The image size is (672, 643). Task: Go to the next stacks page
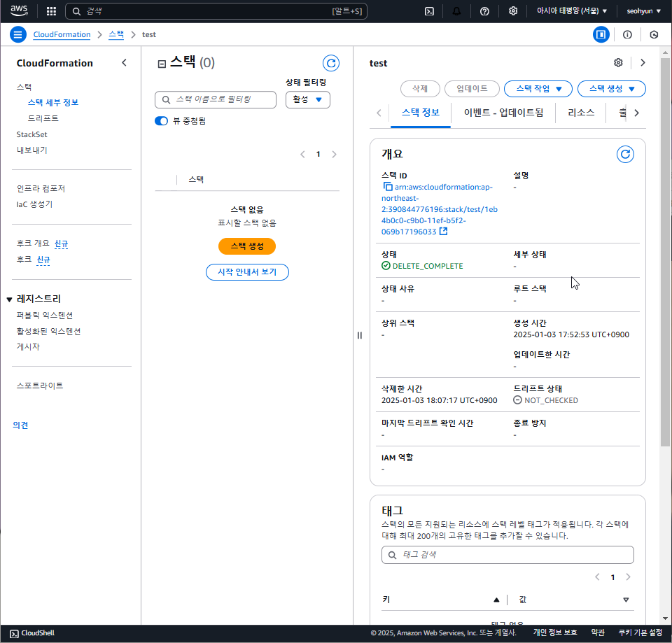tap(335, 154)
